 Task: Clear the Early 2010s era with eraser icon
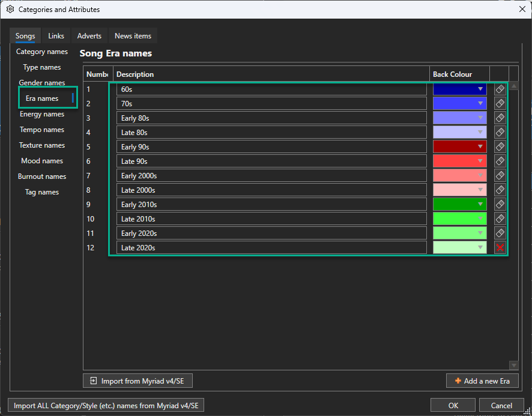tap(500, 204)
